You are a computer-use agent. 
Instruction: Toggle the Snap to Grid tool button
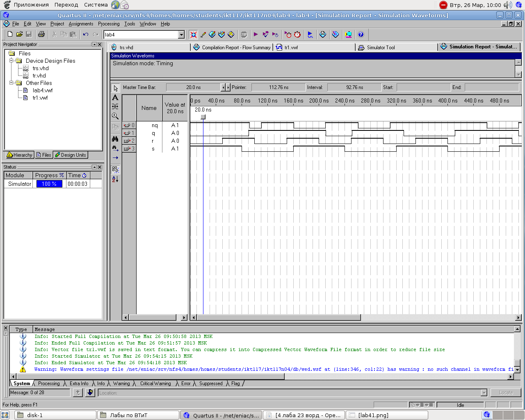115,169
